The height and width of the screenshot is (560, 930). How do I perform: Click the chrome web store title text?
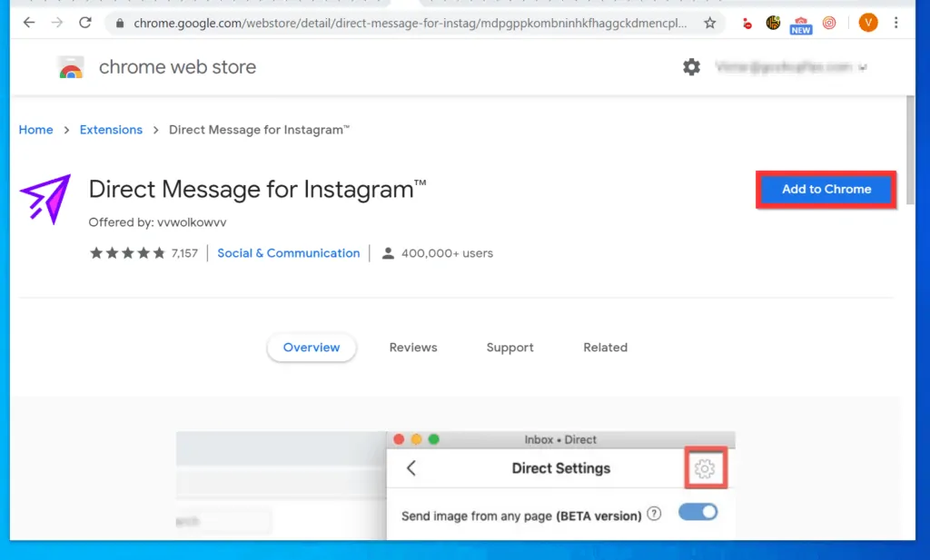pos(177,67)
